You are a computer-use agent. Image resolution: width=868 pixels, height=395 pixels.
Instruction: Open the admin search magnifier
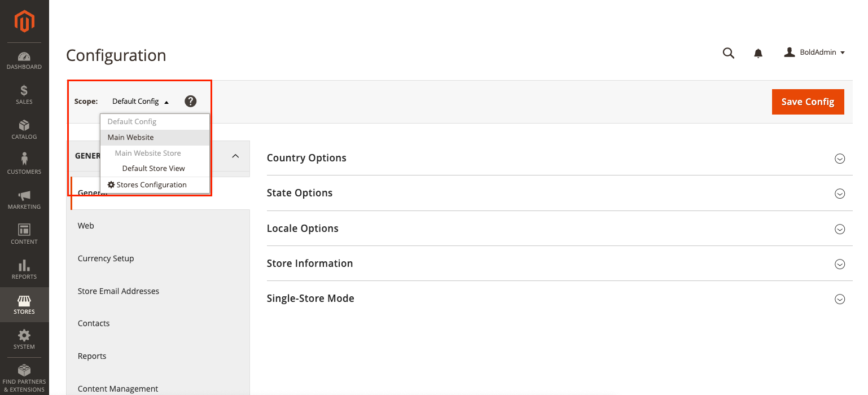(x=728, y=52)
